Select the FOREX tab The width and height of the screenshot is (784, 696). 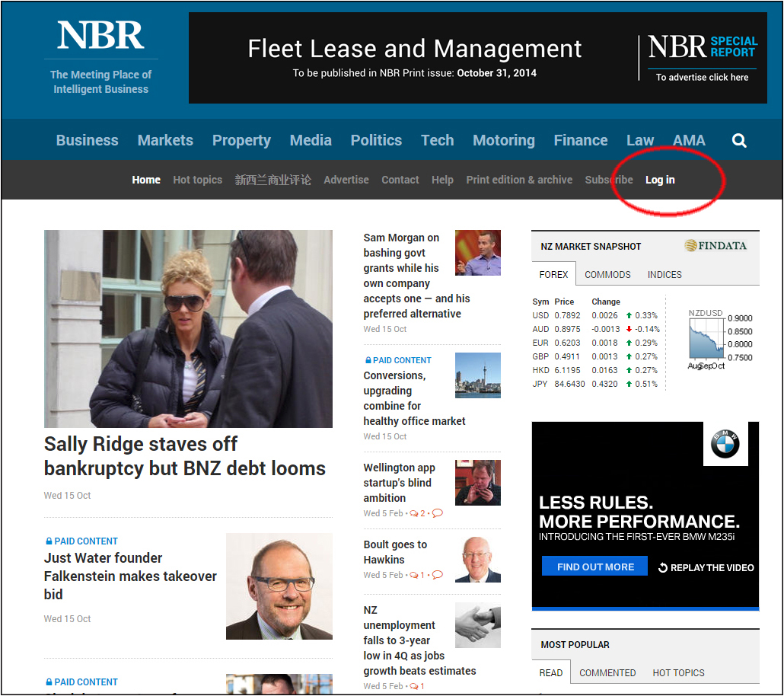(553, 274)
